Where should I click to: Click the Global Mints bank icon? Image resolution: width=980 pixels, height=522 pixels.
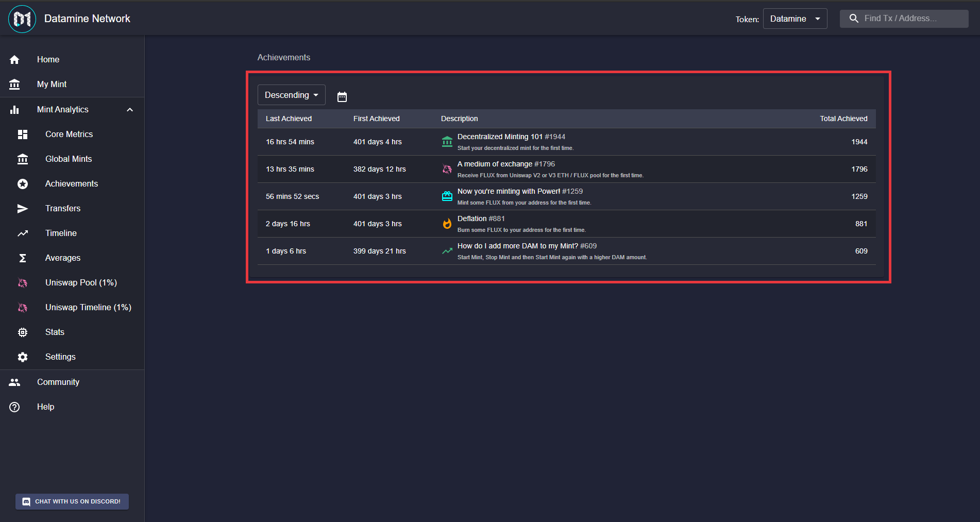23,159
